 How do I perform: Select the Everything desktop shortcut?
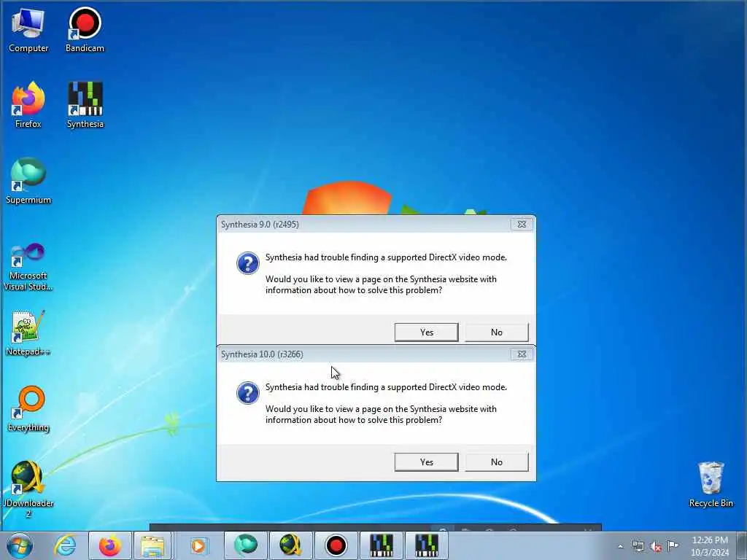coord(28,408)
